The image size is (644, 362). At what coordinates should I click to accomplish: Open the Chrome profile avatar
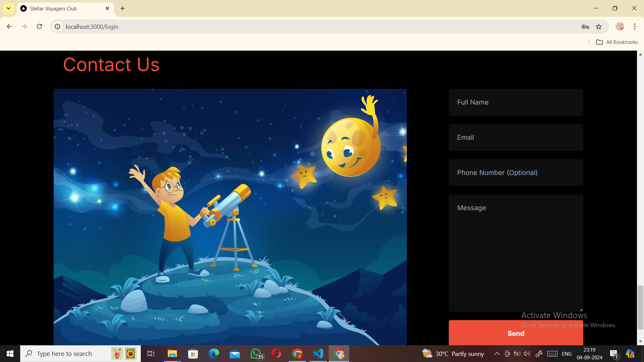pos(620,26)
